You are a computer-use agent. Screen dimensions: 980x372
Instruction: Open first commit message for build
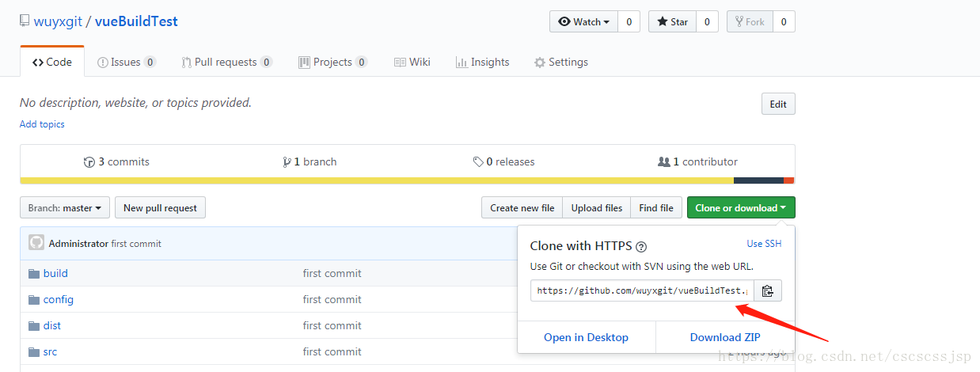(x=332, y=273)
